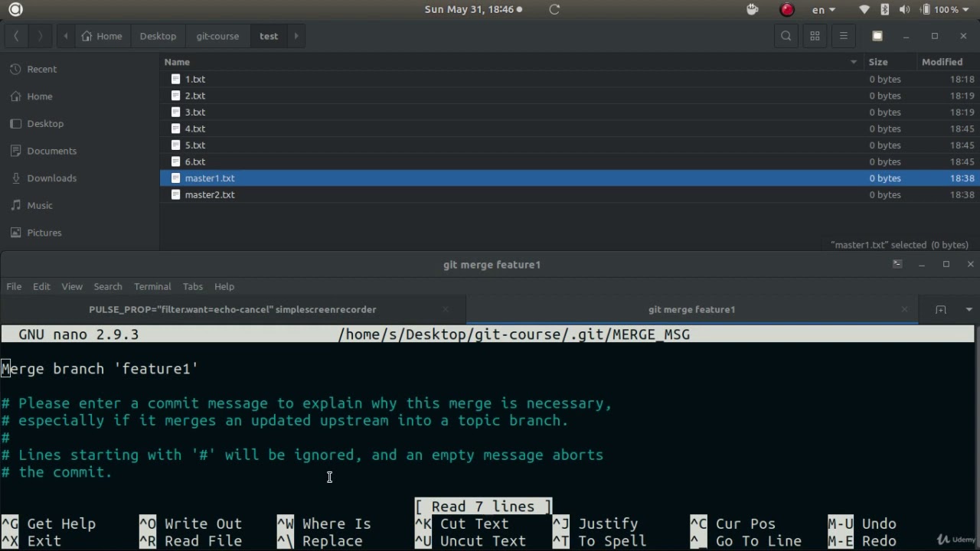Screen dimensions: 980x551
Task: Click the refresh icon beside the clock
Action: point(554,9)
